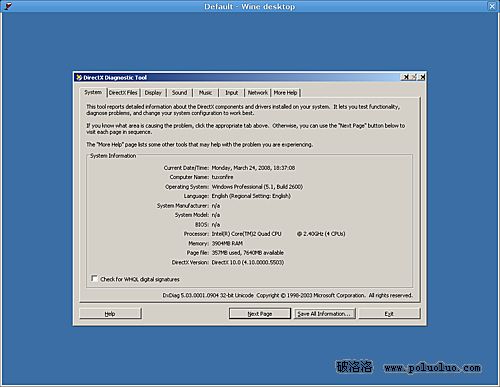Click the Exit button
This screenshot has height=387, width=500.
pyautogui.click(x=389, y=314)
